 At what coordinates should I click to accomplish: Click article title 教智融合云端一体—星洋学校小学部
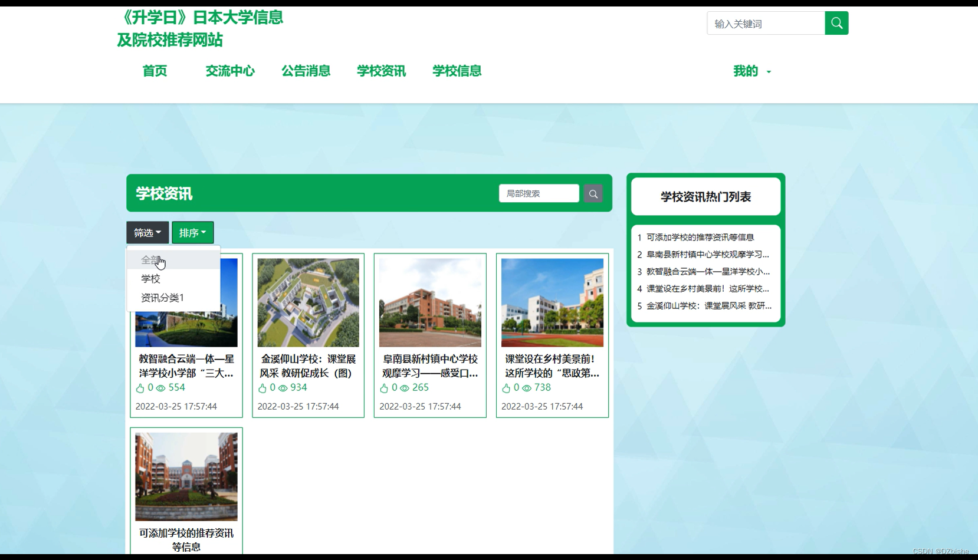[x=186, y=365]
